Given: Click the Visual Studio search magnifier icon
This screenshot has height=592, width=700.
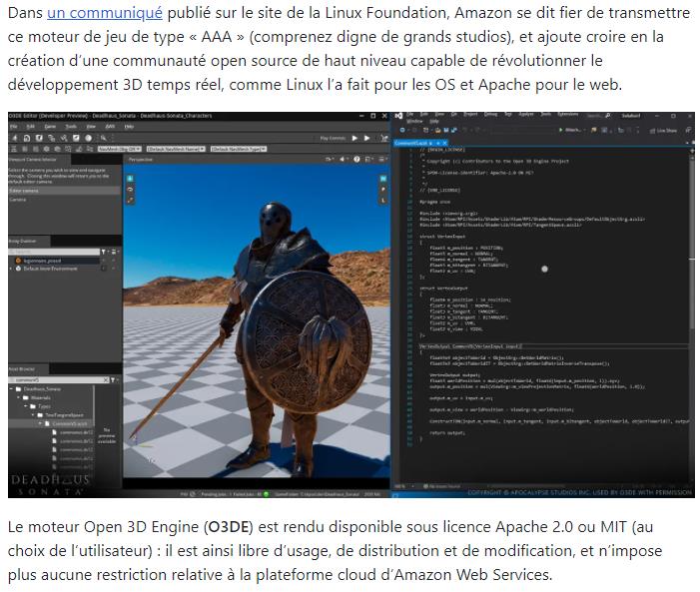Looking at the screenshot, I should (x=608, y=116).
